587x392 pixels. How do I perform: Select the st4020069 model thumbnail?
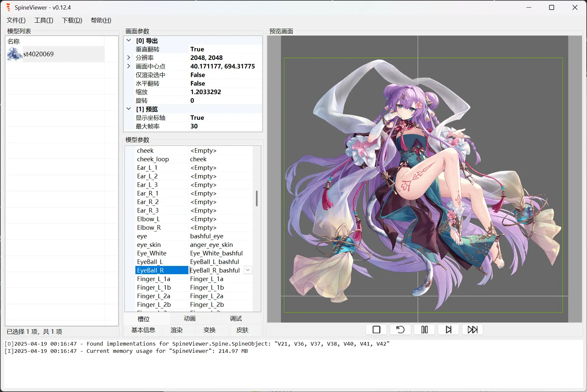(x=14, y=54)
